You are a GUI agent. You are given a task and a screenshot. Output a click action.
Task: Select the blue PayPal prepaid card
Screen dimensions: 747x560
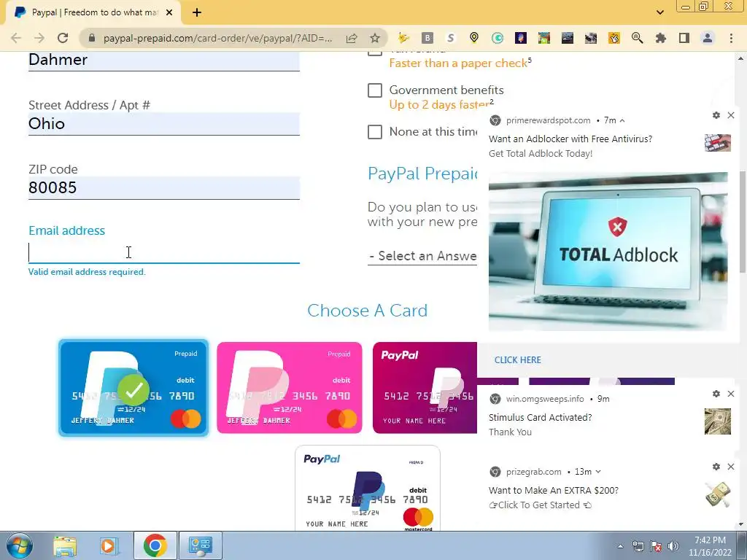[x=133, y=388]
